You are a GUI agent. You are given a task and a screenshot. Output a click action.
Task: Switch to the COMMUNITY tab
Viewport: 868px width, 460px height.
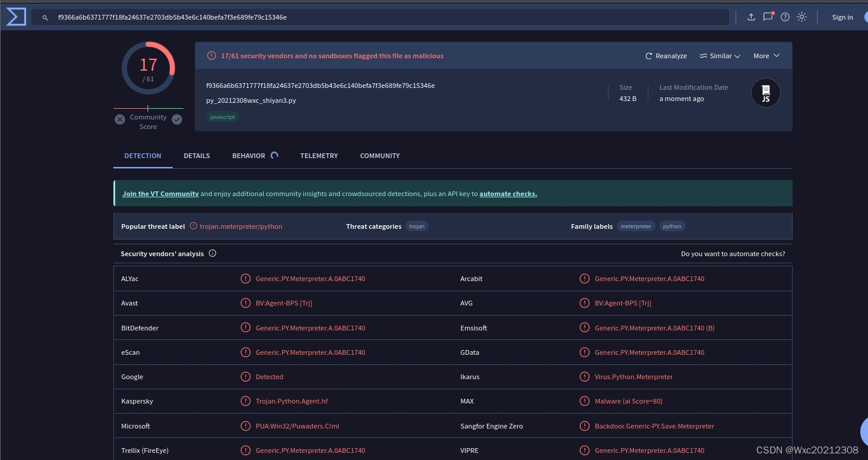[x=380, y=156]
